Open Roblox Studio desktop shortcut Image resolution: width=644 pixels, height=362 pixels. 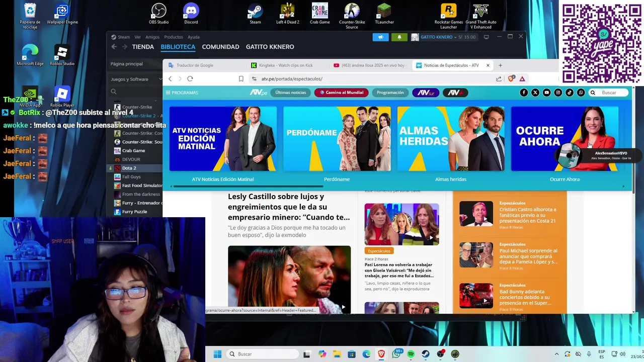[x=62, y=55]
